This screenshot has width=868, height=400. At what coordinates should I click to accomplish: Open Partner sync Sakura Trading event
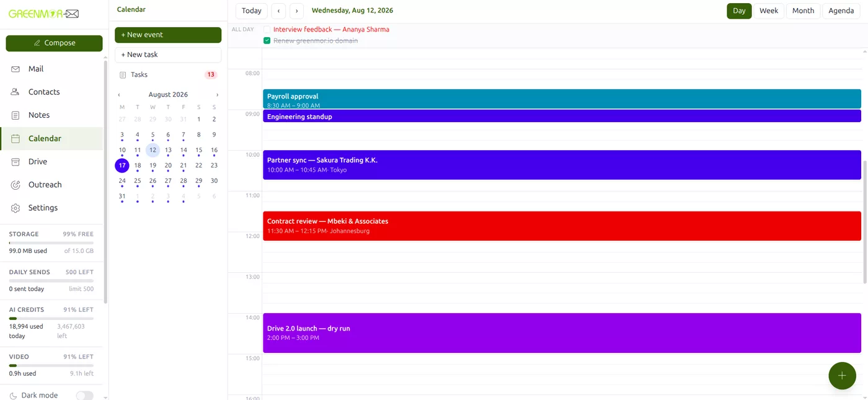[x=562, y=165]
